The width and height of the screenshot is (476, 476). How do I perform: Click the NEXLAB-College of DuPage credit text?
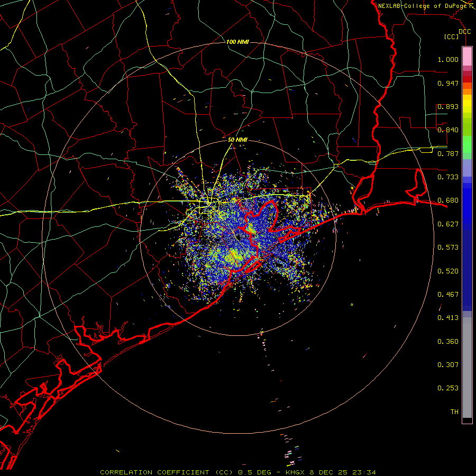click(423, 6)
